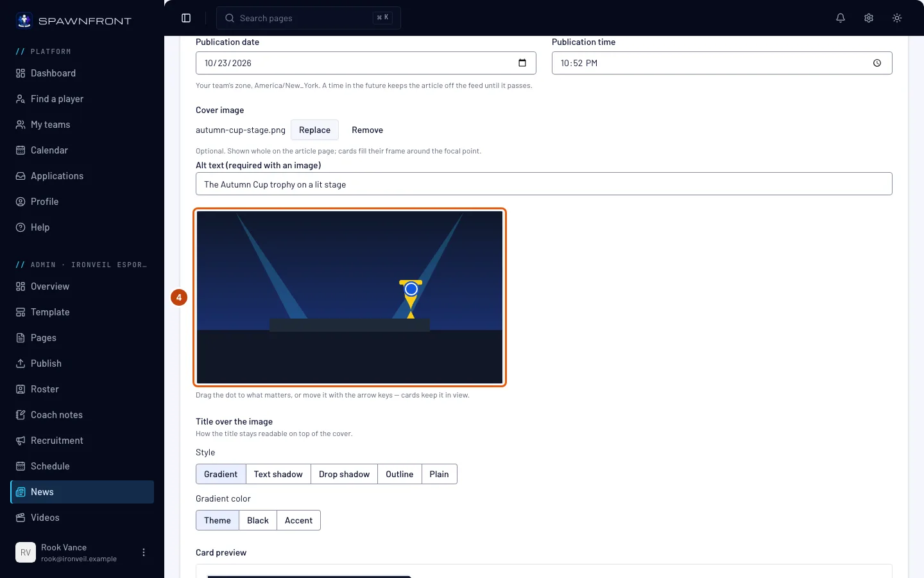Open the date picker calendar icon

click(x=522, y=63)
